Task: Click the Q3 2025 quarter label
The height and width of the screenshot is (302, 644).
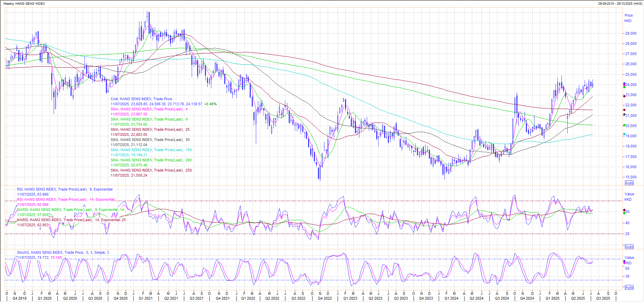Action: tap(603, 299)
